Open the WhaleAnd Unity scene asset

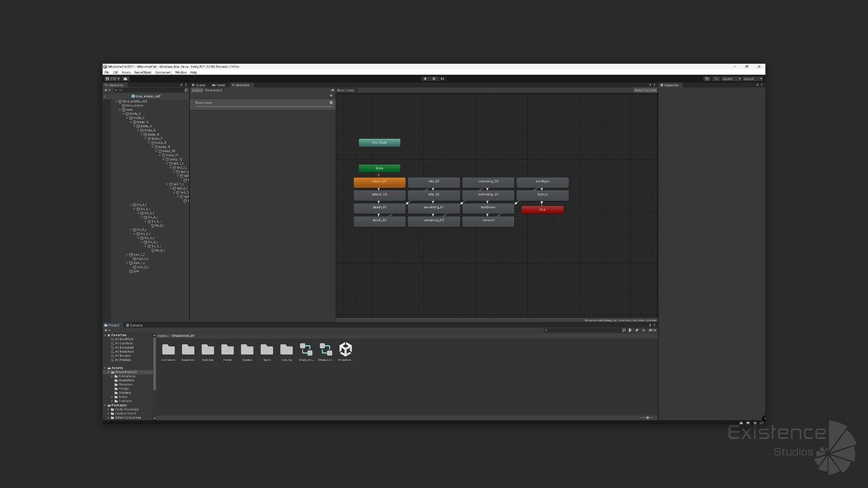coord(345,350)
